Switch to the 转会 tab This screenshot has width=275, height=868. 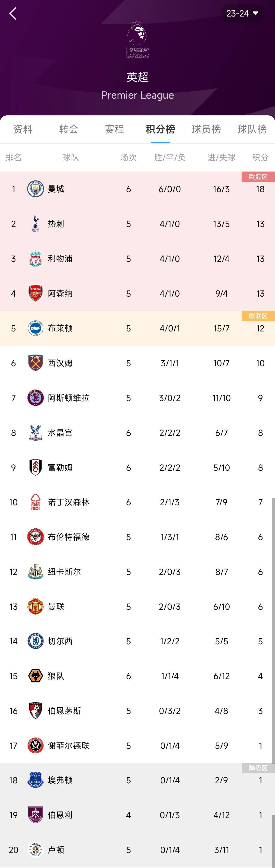[x=69, y=129]
